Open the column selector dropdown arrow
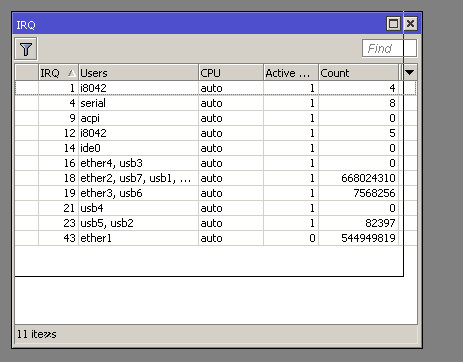The image size is (463, 362). pyautogui.click(x=409, y=72)
